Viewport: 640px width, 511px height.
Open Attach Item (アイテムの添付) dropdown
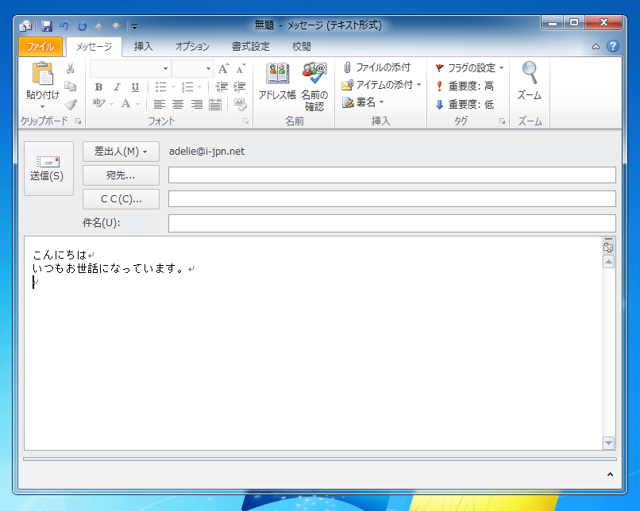click(x=381, y=85)
